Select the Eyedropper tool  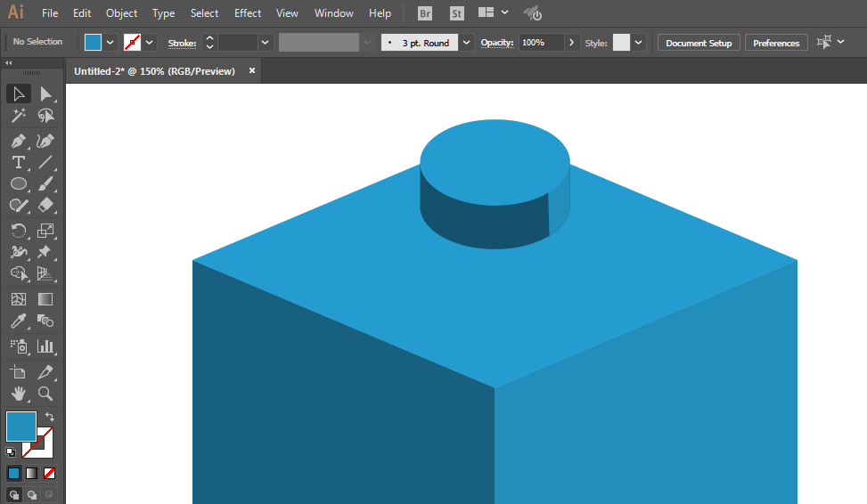point(18,321)
